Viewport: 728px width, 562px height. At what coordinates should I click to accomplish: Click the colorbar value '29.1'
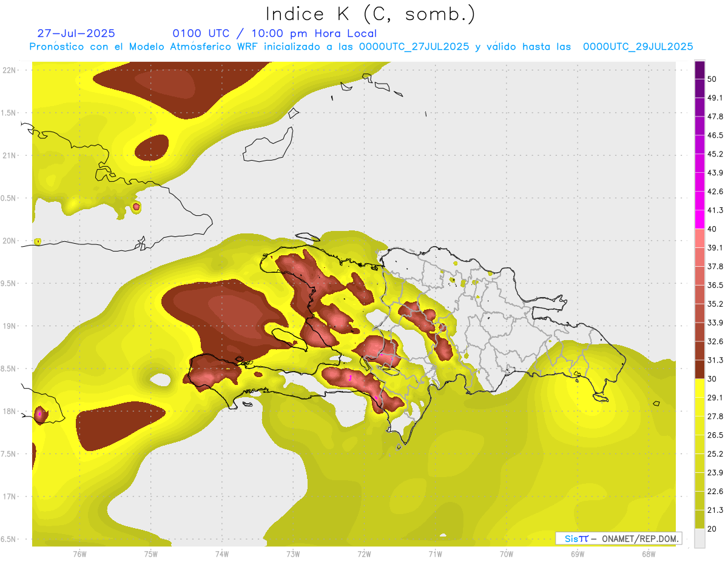[x=715, y=397]
